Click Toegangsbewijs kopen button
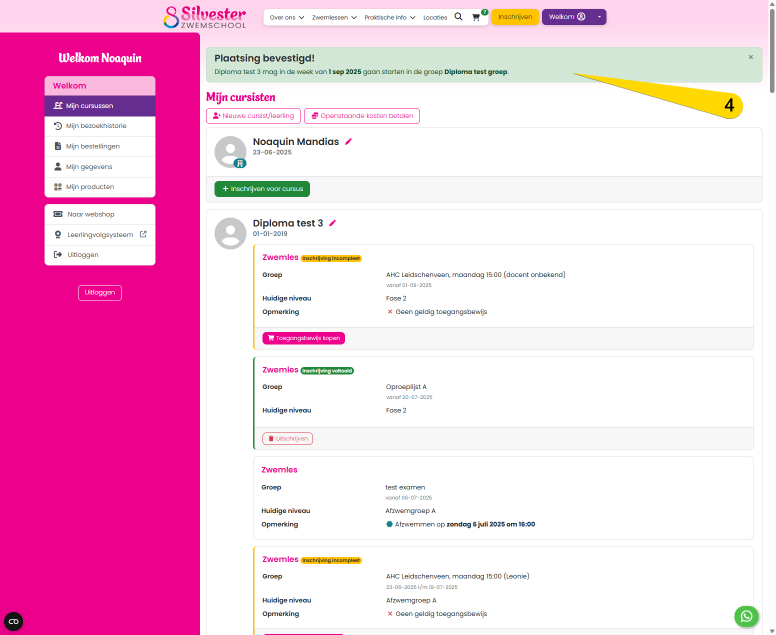This screenshot has width=776, height=635. point(303,339)
